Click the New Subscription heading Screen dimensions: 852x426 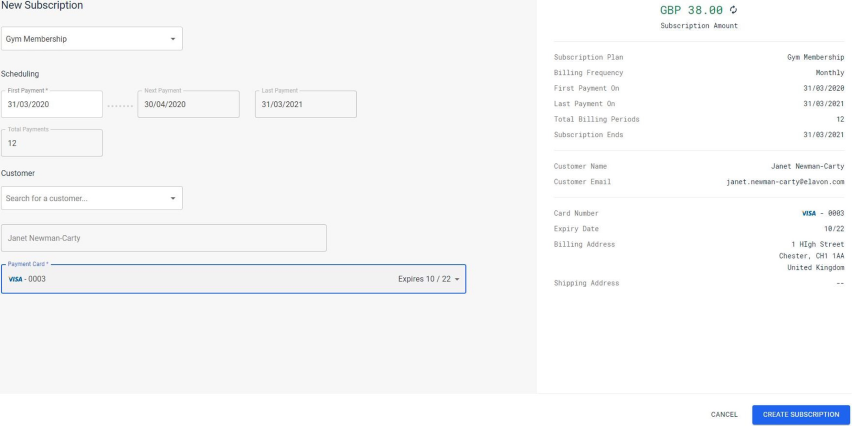tap(42, 7)
